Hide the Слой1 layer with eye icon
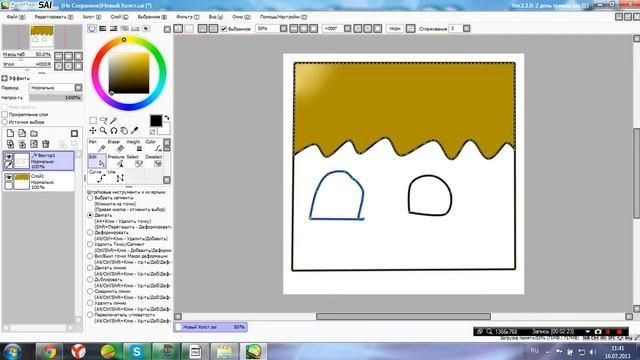640x360 pixels. 9,177
